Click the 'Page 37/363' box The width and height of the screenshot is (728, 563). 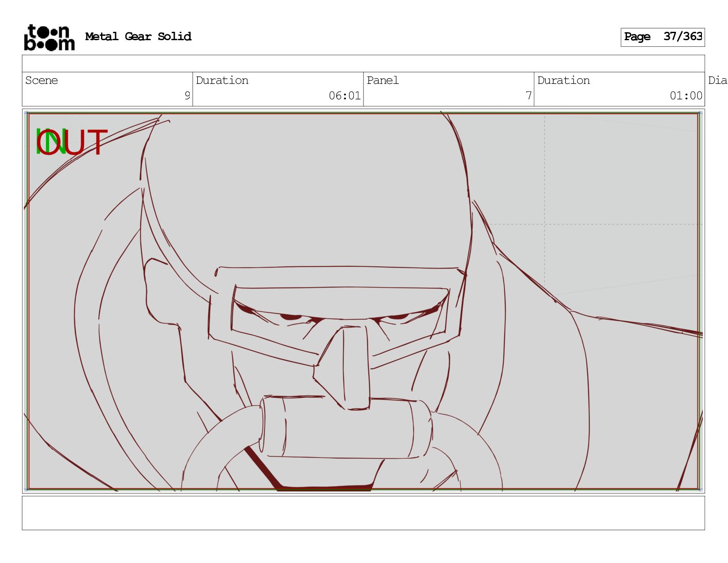point(662,37)
